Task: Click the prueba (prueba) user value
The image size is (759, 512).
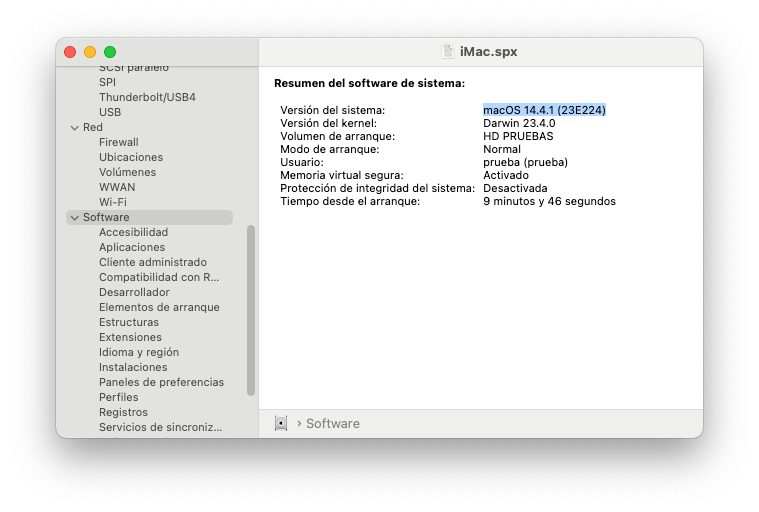Action: click(x=525, y=163)
